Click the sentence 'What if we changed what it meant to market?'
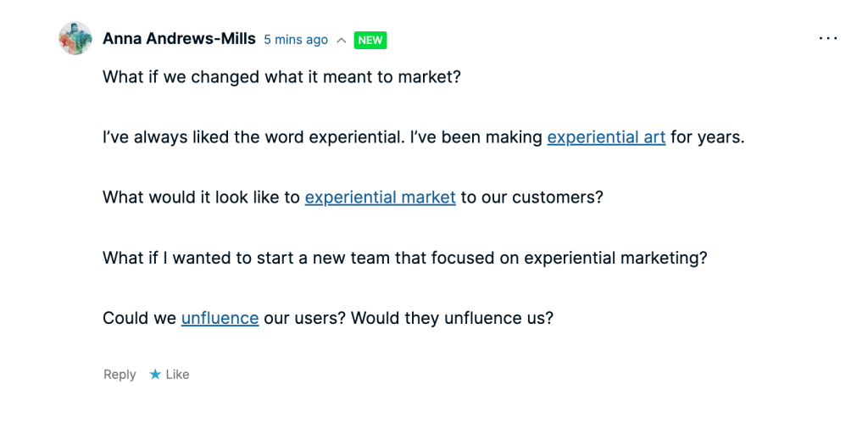 [x=281, y=76]
